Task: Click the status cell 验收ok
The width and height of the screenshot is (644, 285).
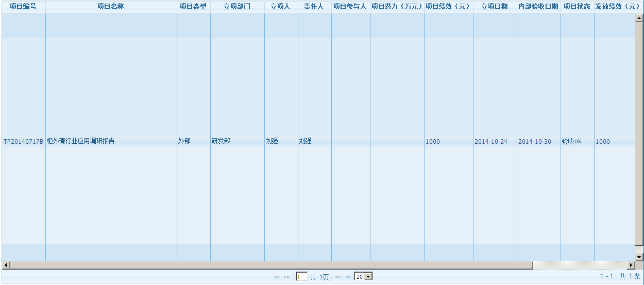Action: [572, 141]
